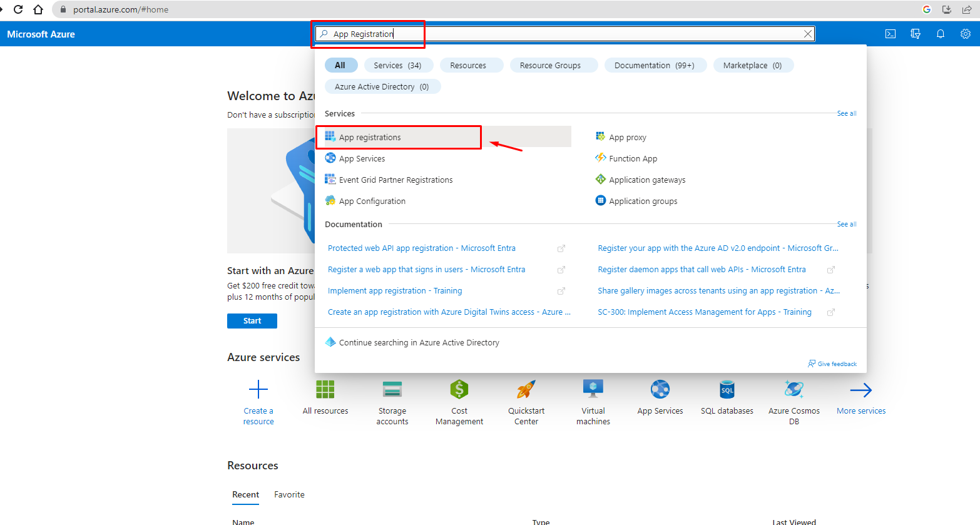Click Create a resource plus icon
980x525 pixels.
pyautogui.click(x=258, y=389)
